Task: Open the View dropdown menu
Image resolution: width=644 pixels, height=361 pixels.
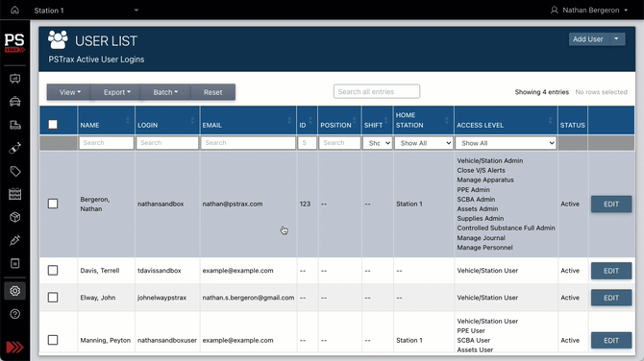Action: coord(69,92)
